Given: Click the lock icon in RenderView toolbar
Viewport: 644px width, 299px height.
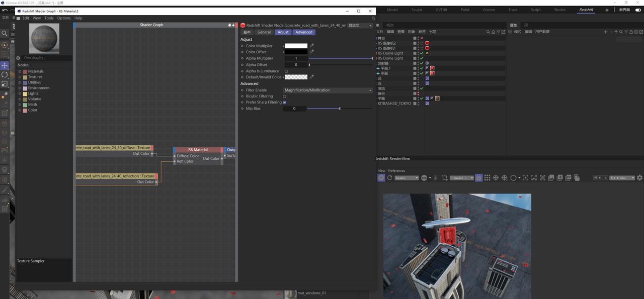Looking at the screenshot, I should 478,178.
